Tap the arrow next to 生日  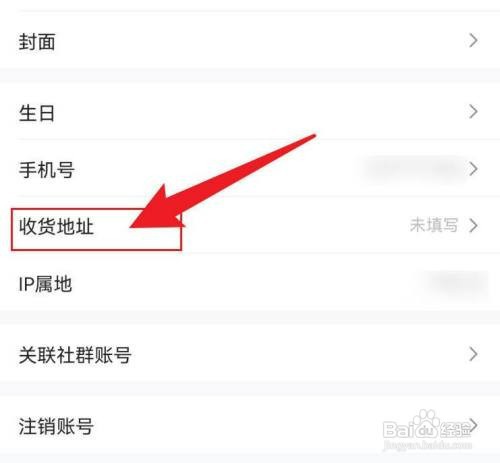473,112
